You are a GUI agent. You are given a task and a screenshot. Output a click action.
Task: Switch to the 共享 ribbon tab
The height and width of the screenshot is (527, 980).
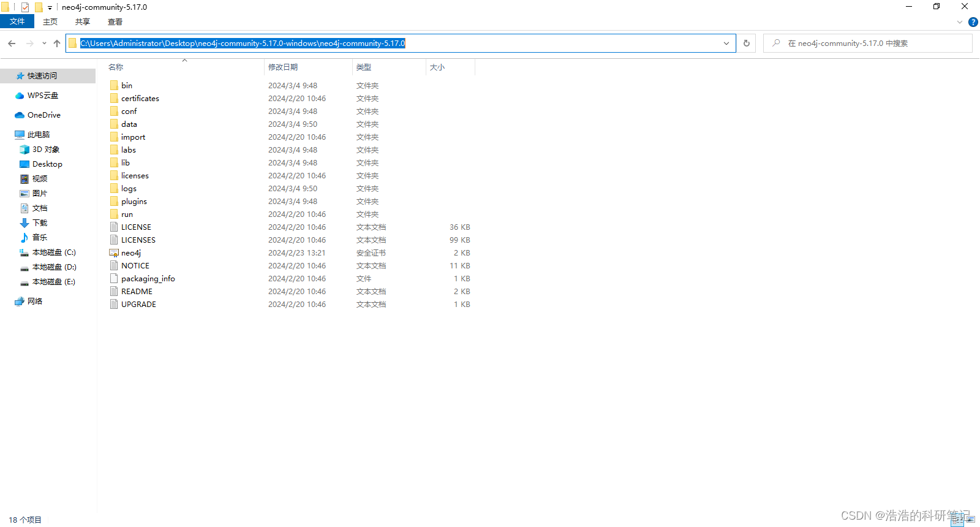[x=83, y=22]
